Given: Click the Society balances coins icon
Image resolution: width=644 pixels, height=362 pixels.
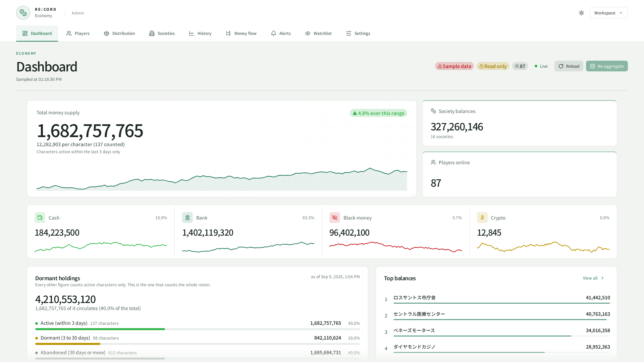Looking at the screenshot, I should click(x=433, y=111).
